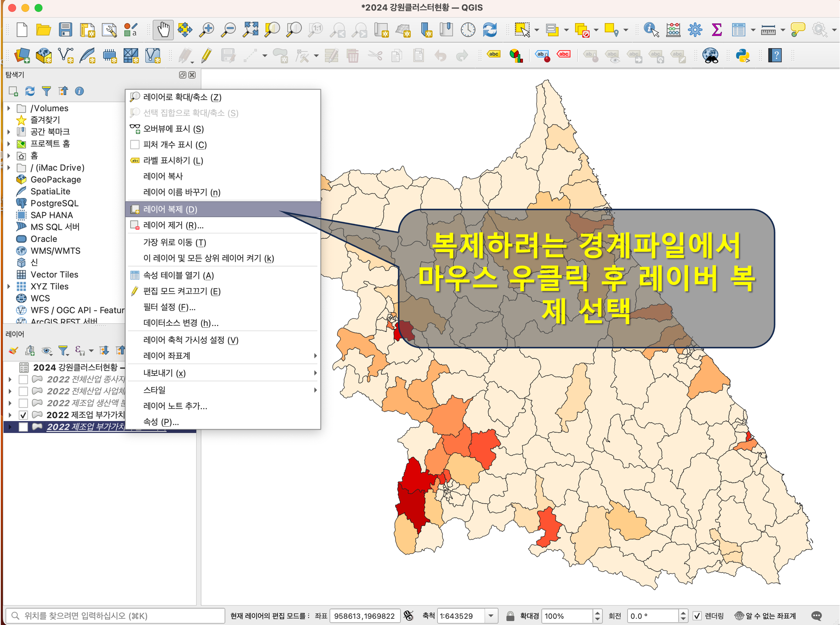
Task: Open the Python console icon
Action: tap(743, 56)
